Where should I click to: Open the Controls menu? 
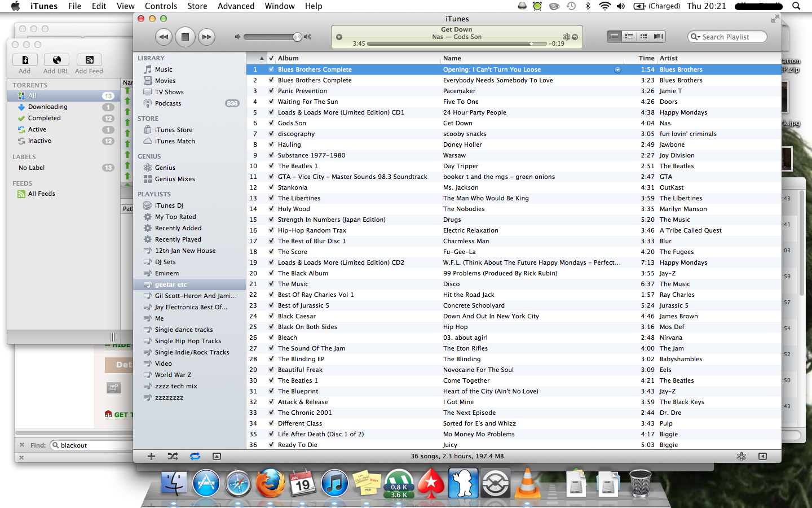[x=161, y=6]
